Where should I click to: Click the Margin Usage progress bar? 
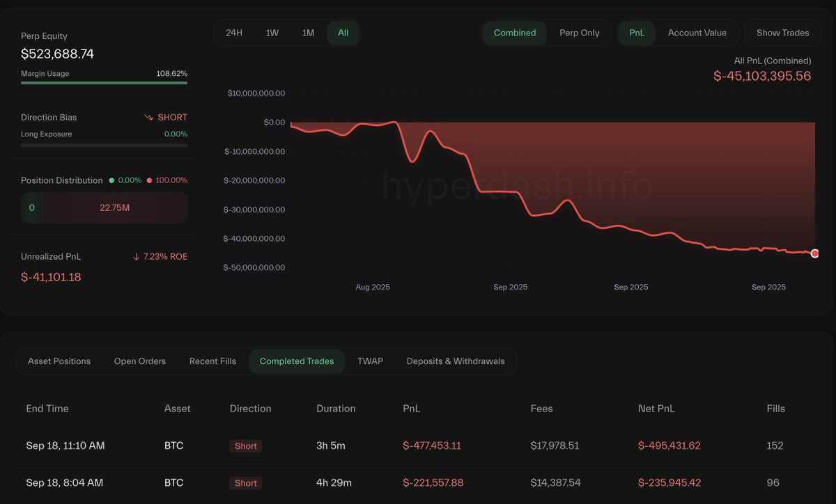point(104,83)
